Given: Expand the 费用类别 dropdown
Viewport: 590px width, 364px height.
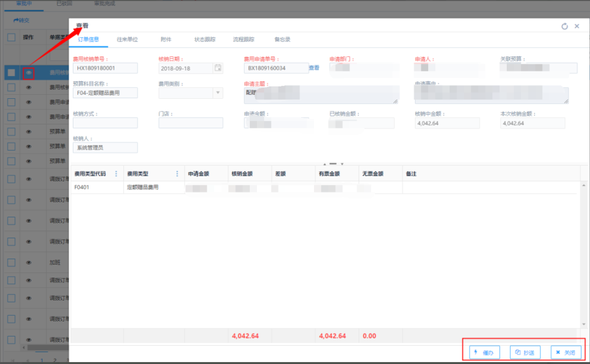Looking at the screenshot, I should coord(218,93).
